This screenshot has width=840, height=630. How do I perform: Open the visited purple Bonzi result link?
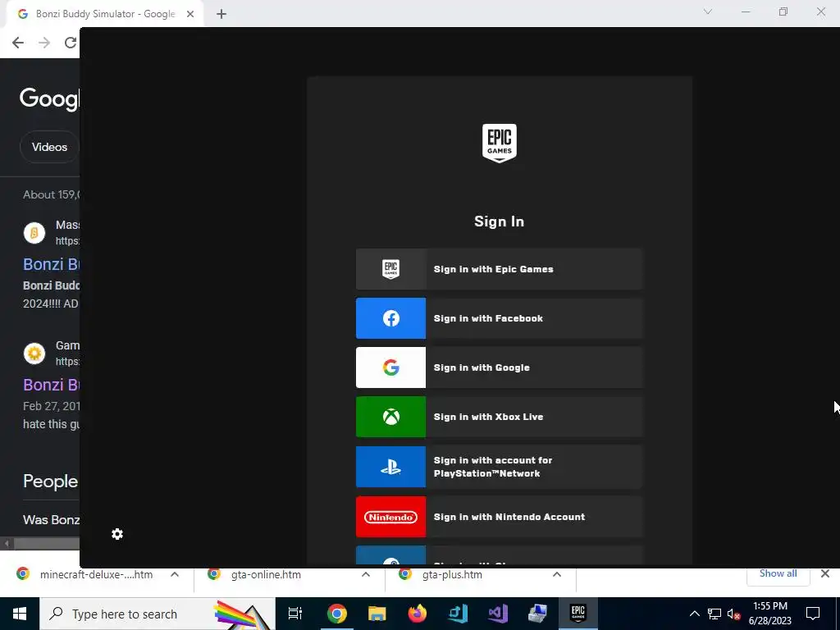(x=52, y=385)
